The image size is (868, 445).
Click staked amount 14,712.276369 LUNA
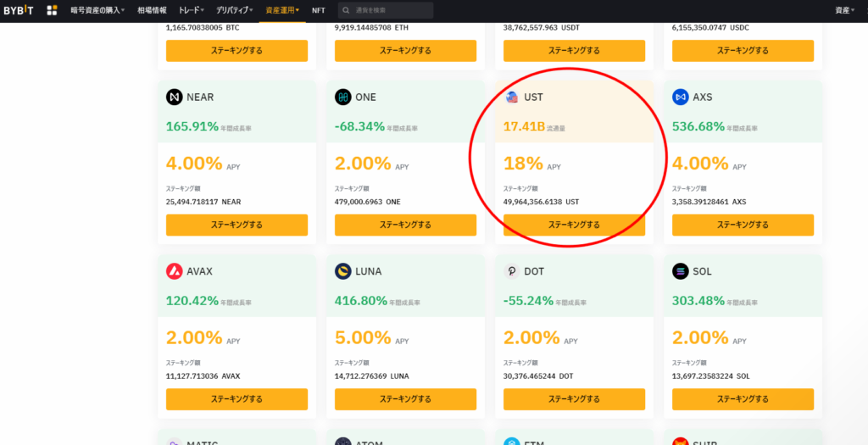372,376
